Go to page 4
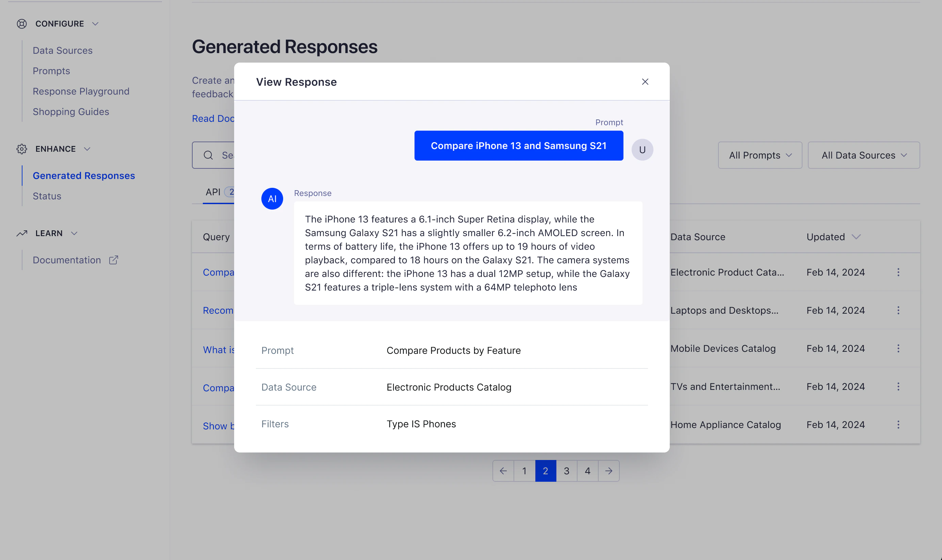This screenshot has width=942, height=560. click(588, 471)
